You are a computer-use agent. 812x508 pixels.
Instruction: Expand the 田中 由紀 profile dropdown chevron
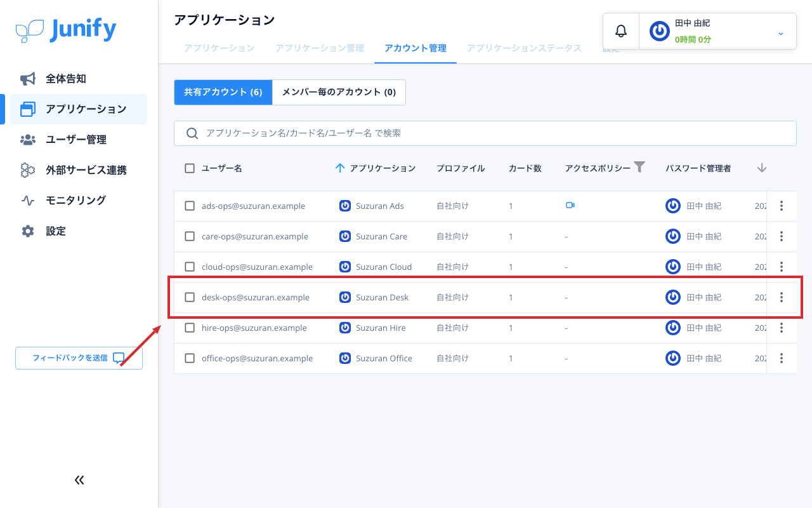point(781,33)
